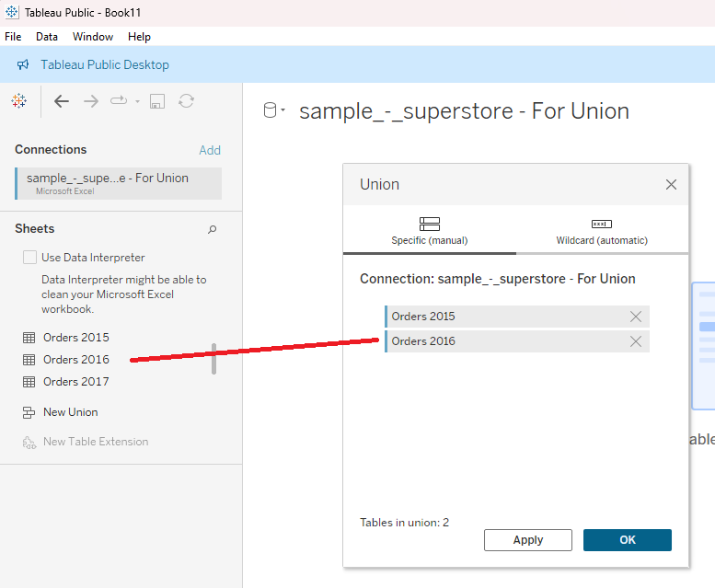Click the save disk icon

pos(157,101)
